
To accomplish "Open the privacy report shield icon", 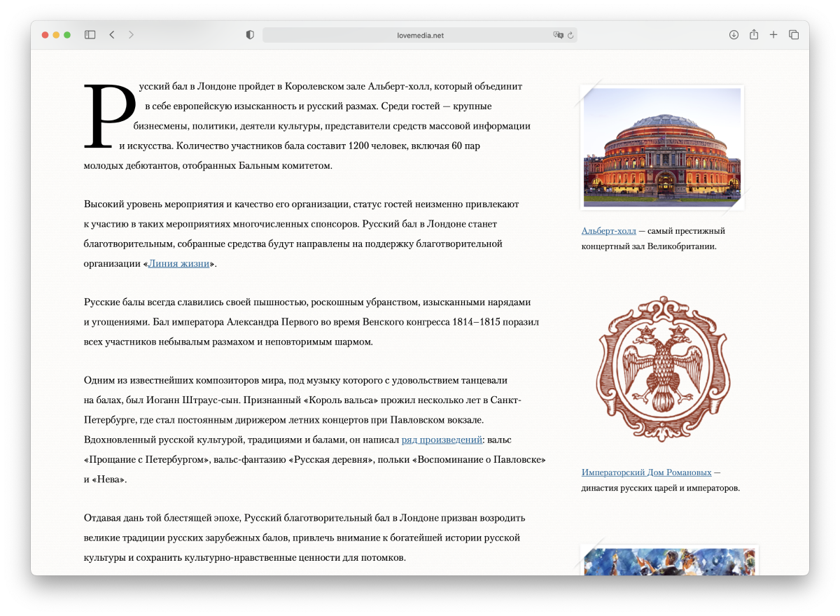I will (x=250, y=35).
